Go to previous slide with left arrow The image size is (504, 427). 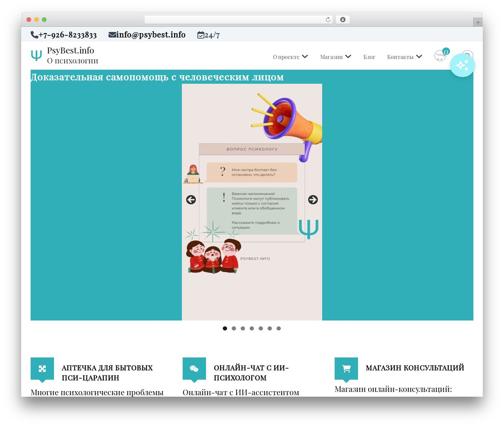(x=191, y=200)
